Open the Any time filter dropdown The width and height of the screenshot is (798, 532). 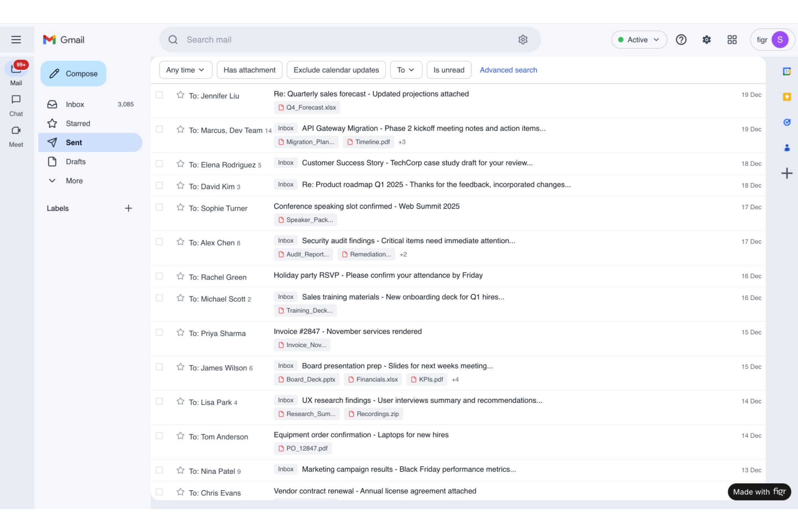(185, 70)
